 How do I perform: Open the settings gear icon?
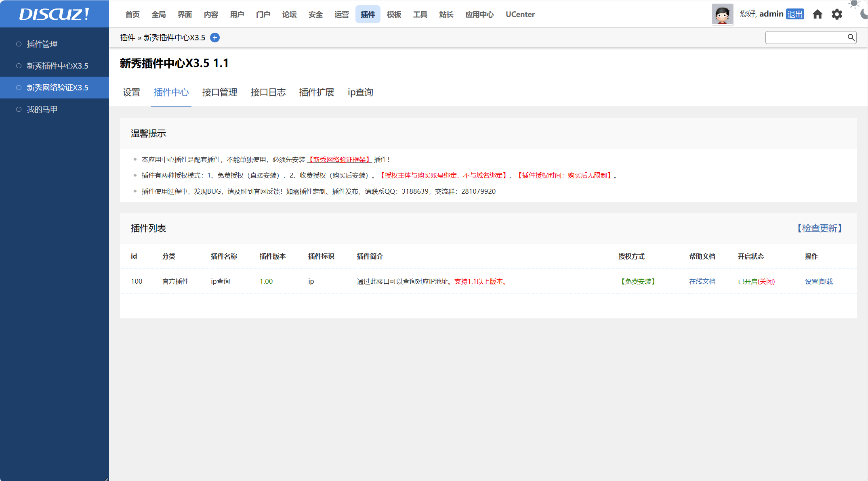(x=837, y=14)
